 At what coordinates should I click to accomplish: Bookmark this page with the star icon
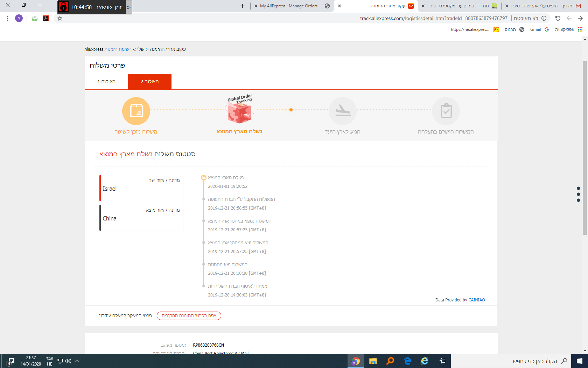point(60,18)
